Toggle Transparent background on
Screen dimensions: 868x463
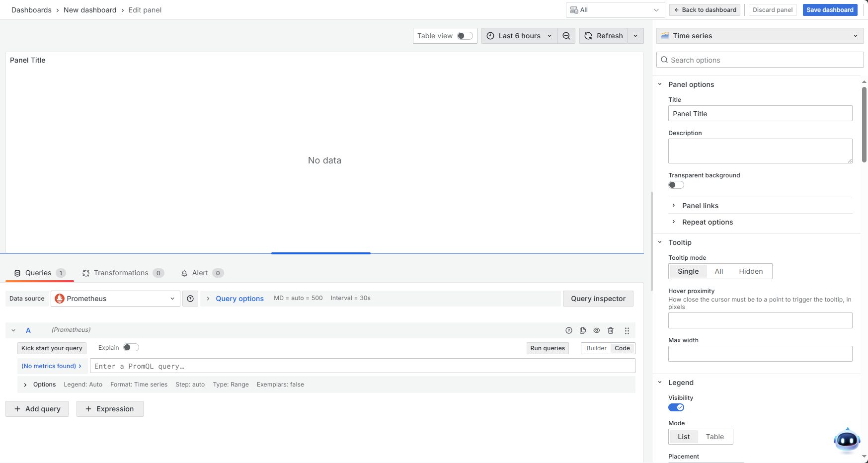click(676, 185)
